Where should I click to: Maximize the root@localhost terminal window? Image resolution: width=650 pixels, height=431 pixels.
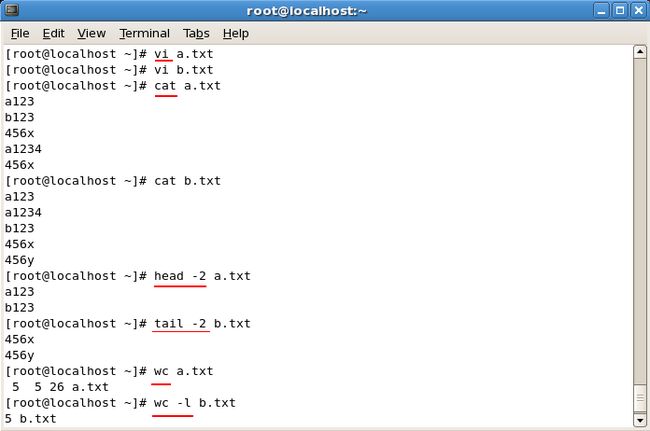coord(620,10)
